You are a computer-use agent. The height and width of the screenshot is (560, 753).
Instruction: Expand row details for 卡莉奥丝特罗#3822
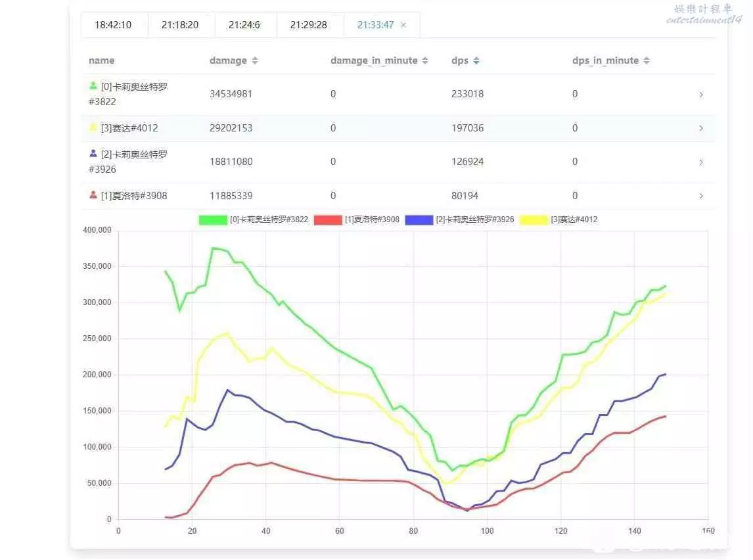[701, 95]
